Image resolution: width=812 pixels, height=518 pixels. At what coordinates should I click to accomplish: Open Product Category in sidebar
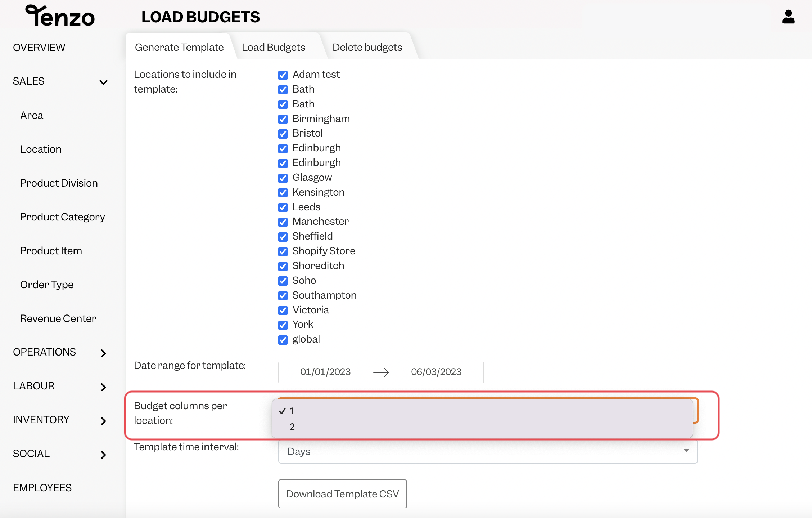[63, 217]
